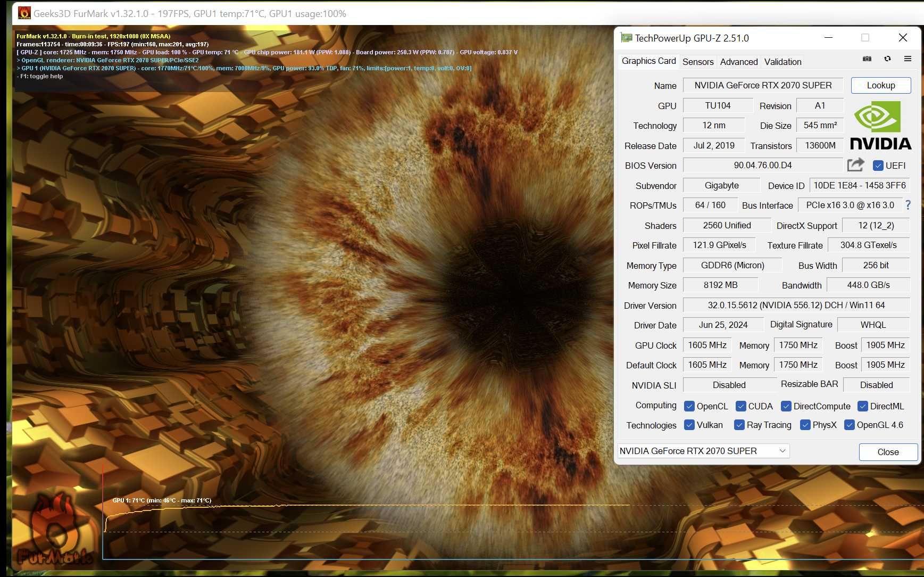The width and height of the screenshot is (924, 577).
Task: Toggle the Vulkan checkbox
Action: point(689,425)
